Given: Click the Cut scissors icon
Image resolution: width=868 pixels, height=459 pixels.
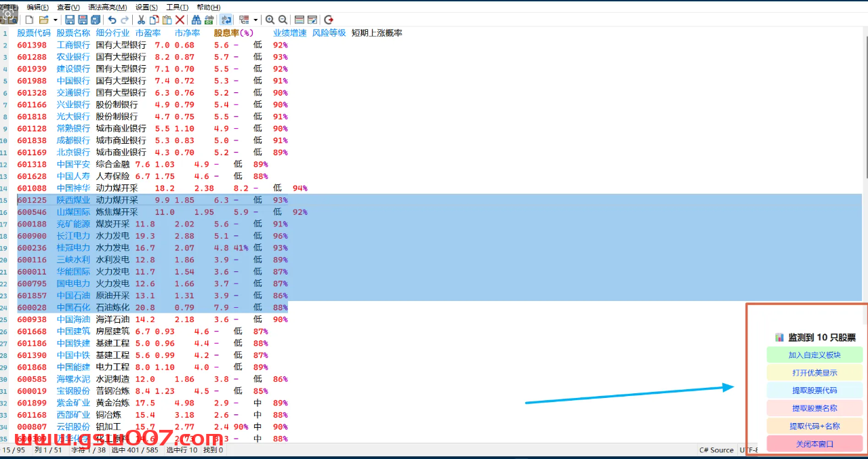Looking at the screenshot, I should 141,20.
